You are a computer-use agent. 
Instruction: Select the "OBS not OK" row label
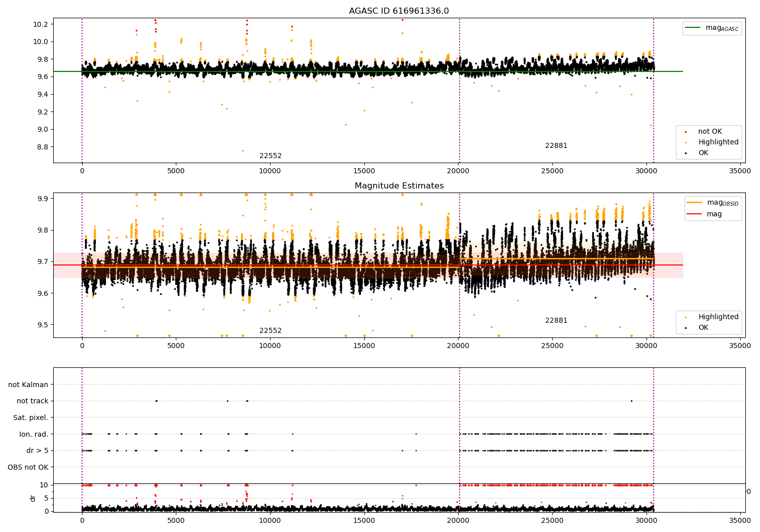[x=28, y=467]
